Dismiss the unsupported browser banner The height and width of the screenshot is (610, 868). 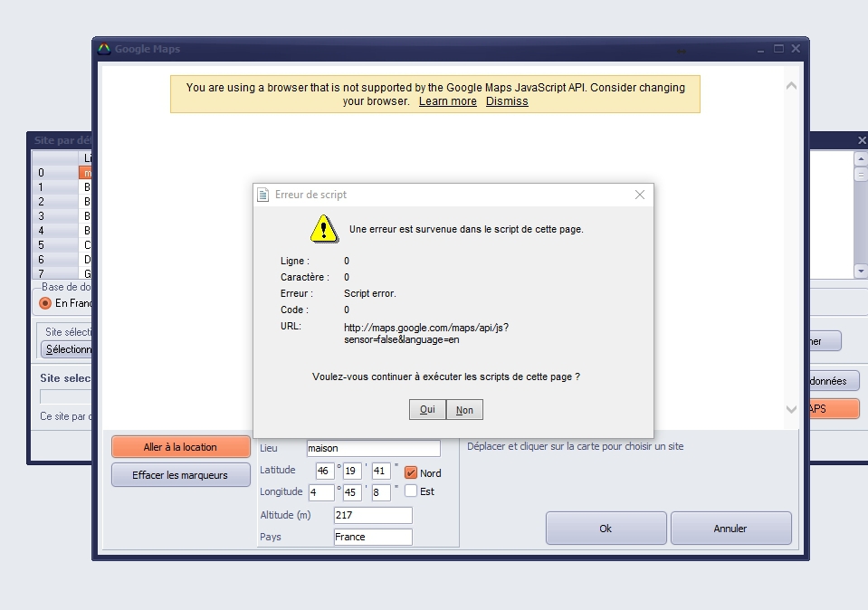coord(507,101)
